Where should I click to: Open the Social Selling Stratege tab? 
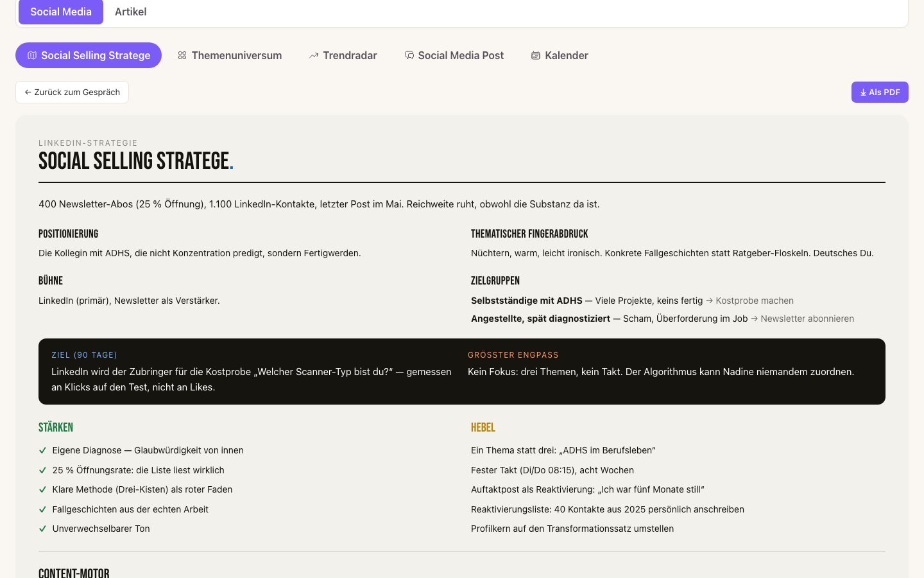point(89,55)
